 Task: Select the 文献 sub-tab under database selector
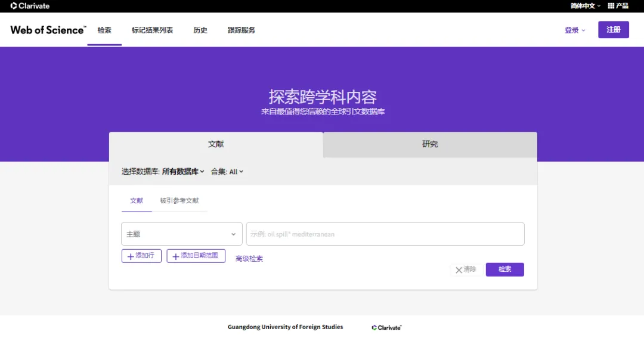(x=137, y=200)
